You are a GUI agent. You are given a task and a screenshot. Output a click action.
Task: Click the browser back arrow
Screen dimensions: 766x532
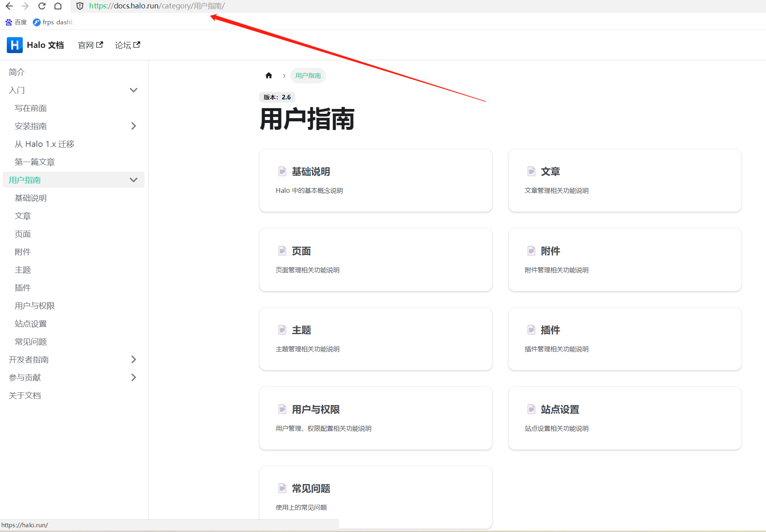(9, 6)
